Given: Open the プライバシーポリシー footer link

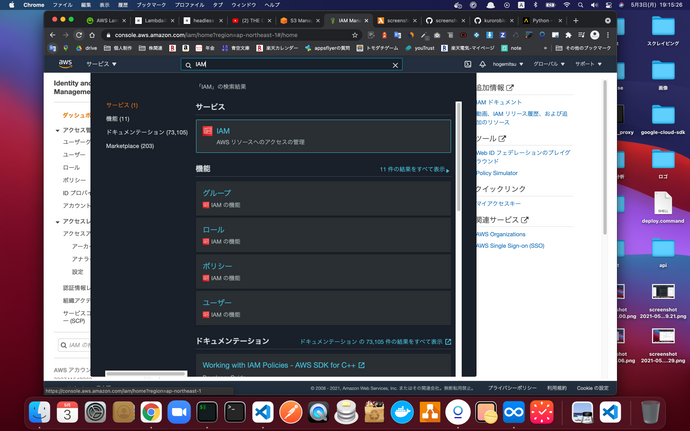Looking at the screenshot, I should [512, 388].
